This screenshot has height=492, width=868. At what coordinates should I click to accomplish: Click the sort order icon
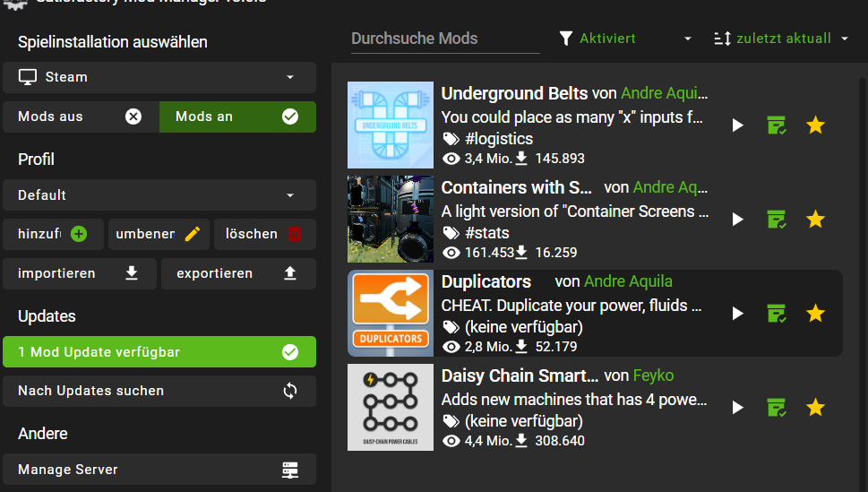[722, 39]
